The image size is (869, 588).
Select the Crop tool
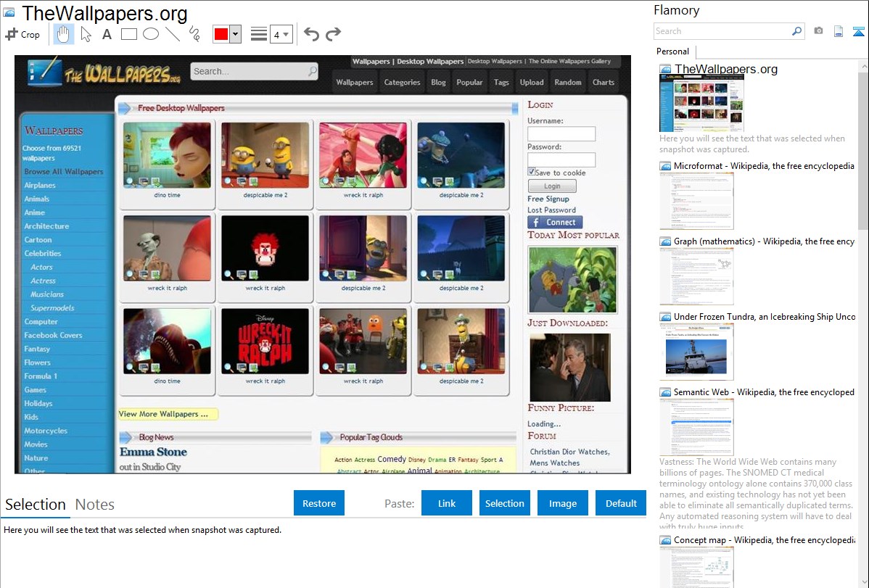point(22,34)
